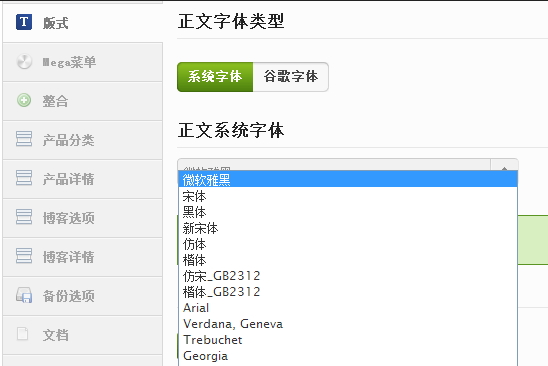
Task: Click the 产品详情 list icon
Action: tap(24, 178)
